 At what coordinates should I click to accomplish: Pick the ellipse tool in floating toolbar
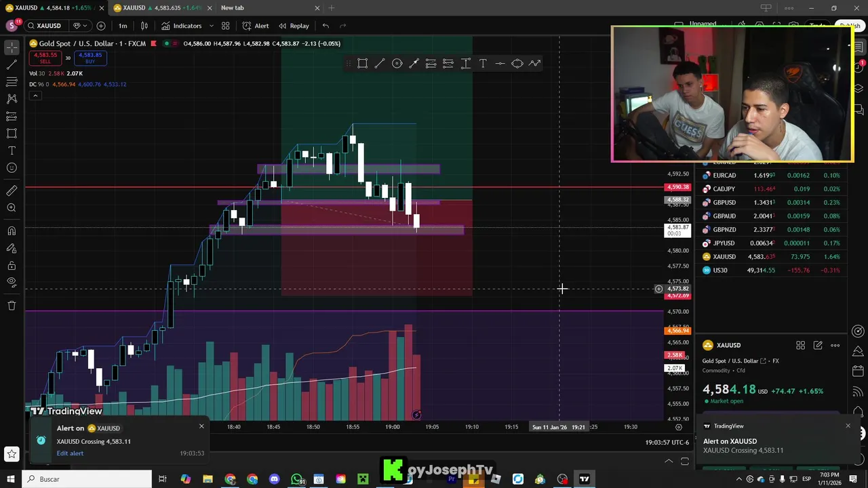(517, 63)
